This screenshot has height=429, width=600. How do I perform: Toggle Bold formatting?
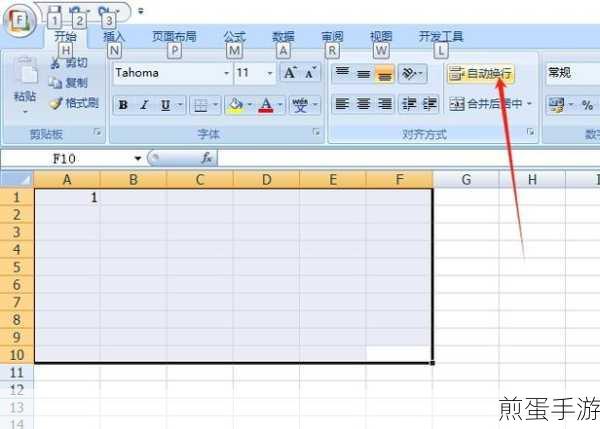(123, 104)
